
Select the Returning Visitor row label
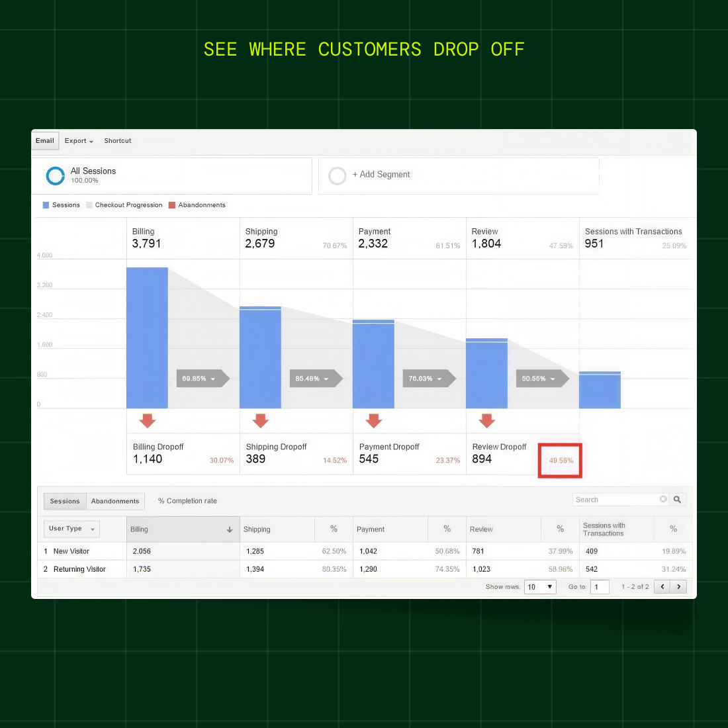pyautogui.click(x=79, y=569)
